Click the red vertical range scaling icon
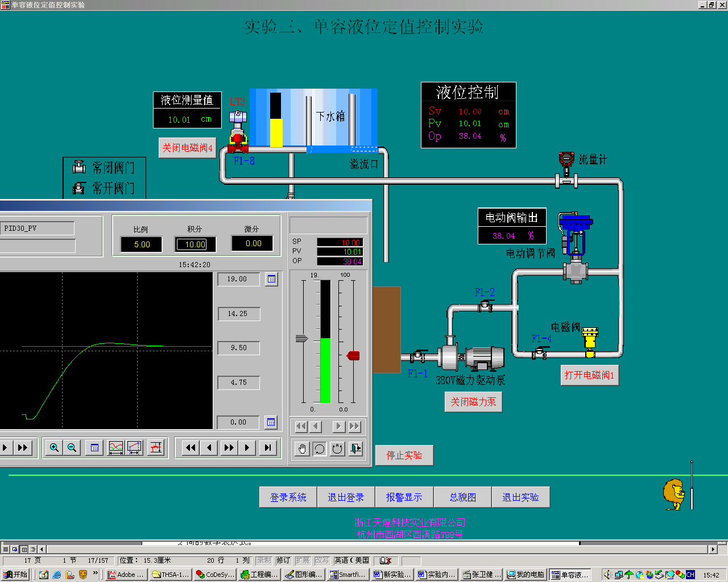This screenshot has height=582, width=728. click(155, 448)
